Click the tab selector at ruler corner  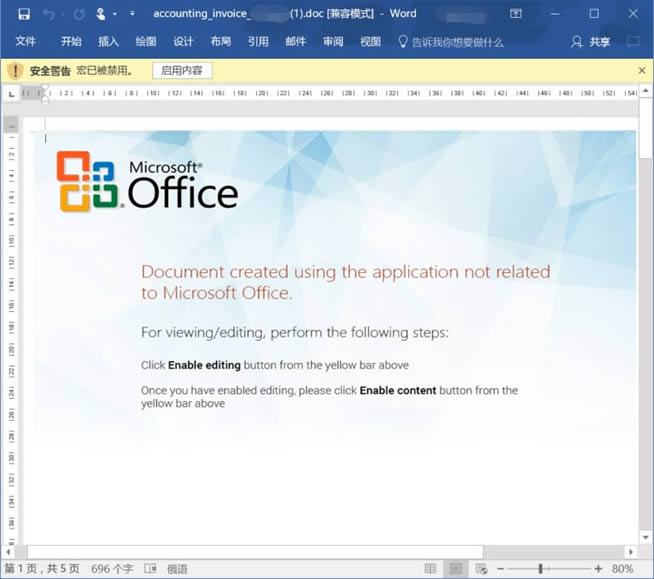11,93
